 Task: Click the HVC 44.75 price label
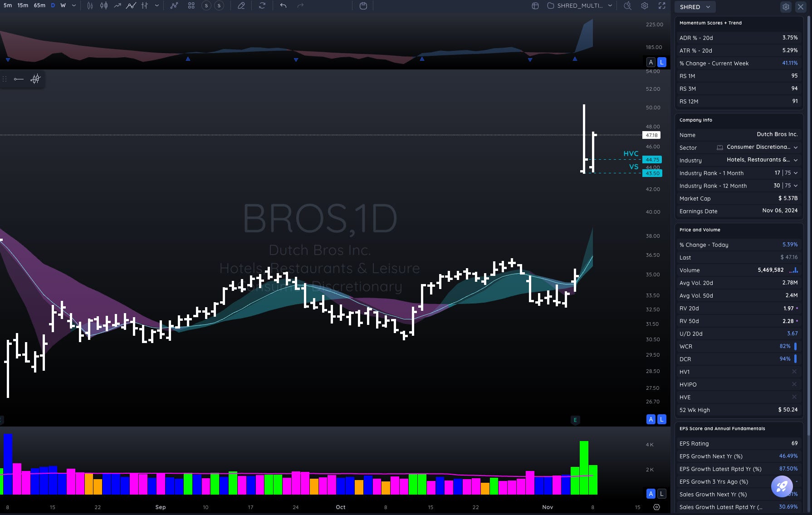[x=652, y=160]
